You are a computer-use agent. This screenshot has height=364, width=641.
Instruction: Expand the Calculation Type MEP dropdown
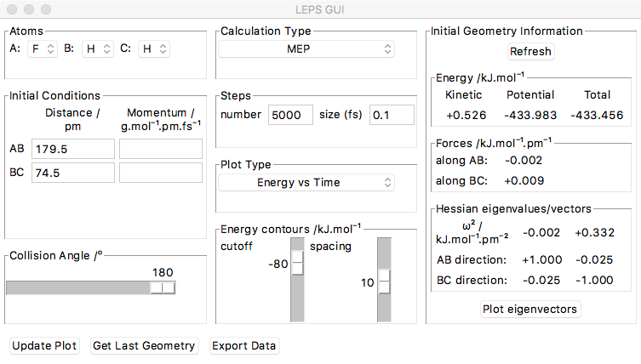pos(306,49)
